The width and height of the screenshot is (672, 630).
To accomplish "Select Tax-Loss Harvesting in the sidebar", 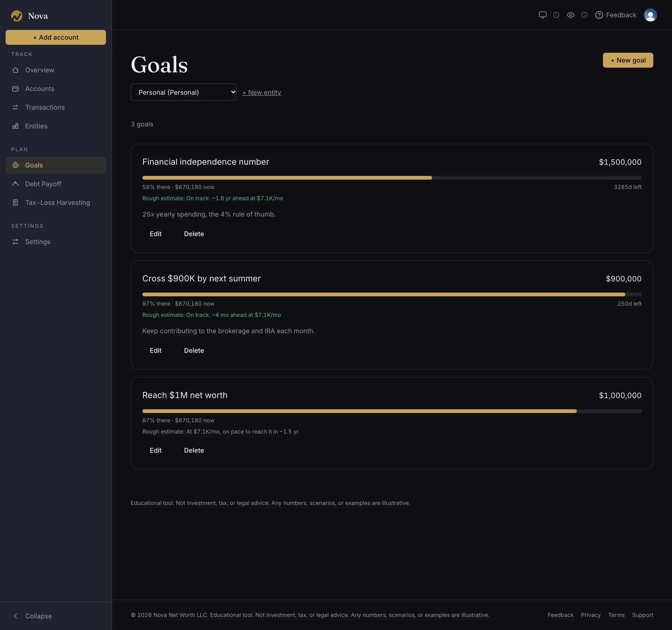I will click(x=56, y=203).
